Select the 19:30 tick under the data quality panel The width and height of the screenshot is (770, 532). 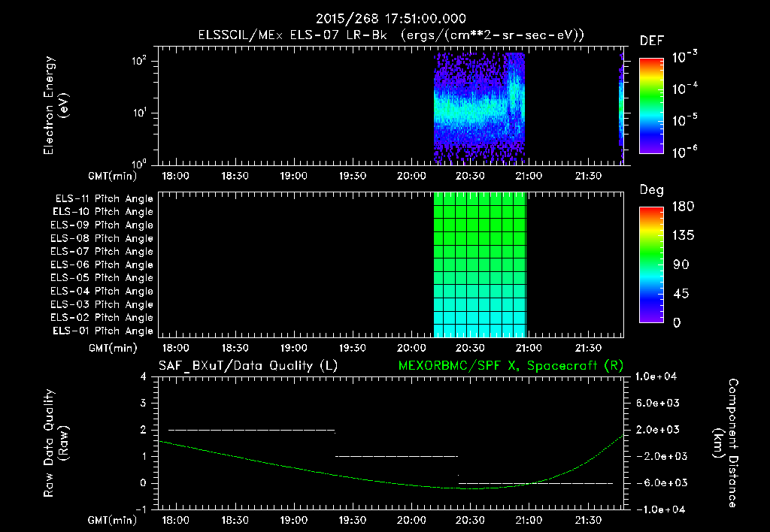pyautogui.click(x=352, y=520)
